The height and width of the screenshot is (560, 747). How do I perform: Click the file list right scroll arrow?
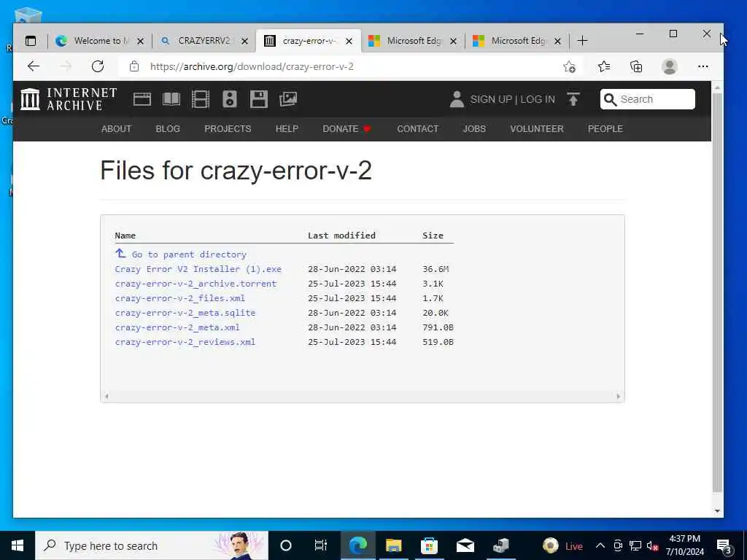pyautogui.click(x=619, y=396)
